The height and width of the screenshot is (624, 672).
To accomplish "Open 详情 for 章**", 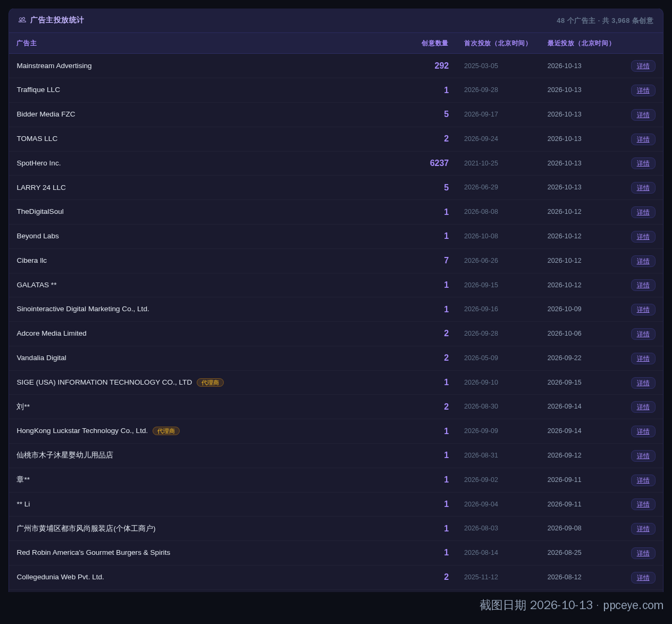I will coord(643,480).
